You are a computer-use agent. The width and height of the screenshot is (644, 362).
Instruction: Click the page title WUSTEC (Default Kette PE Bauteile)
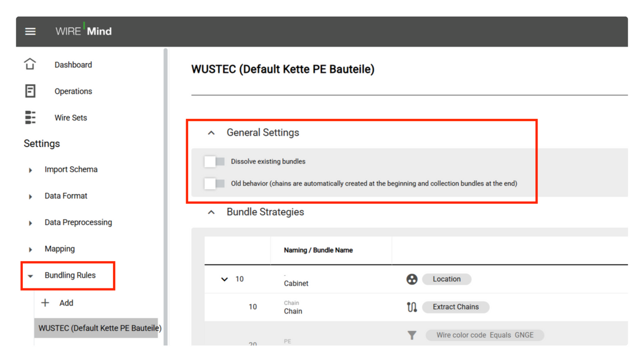(x=283, y=69)
